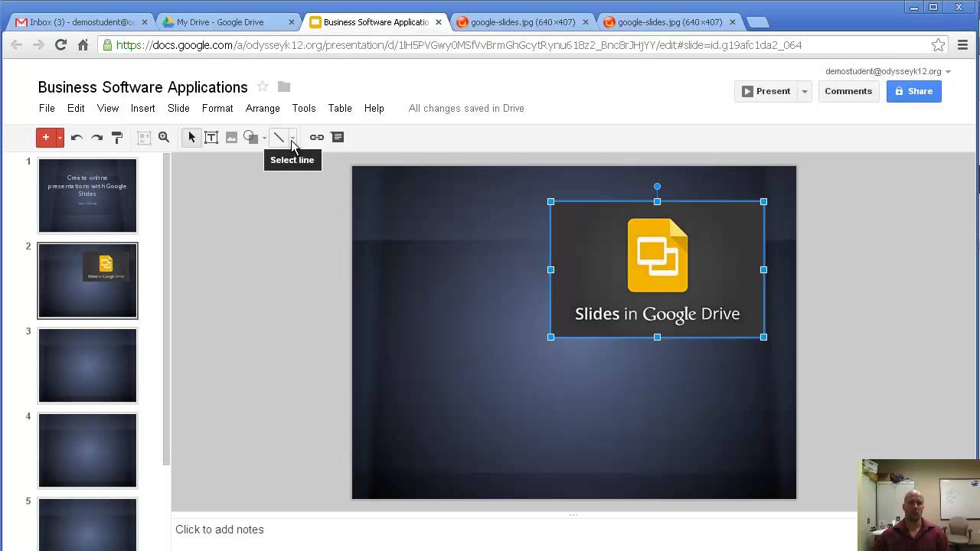Select the Line tool icon
Image resolution: width=980 pixels, height=551 pixels.
279,137
